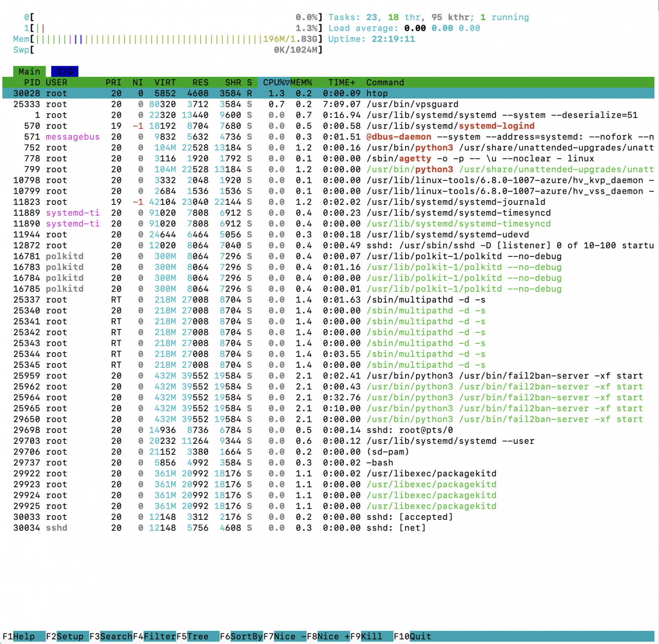Click F10 Quit in the function bar

pyautogui.click(x=413, y=636)
